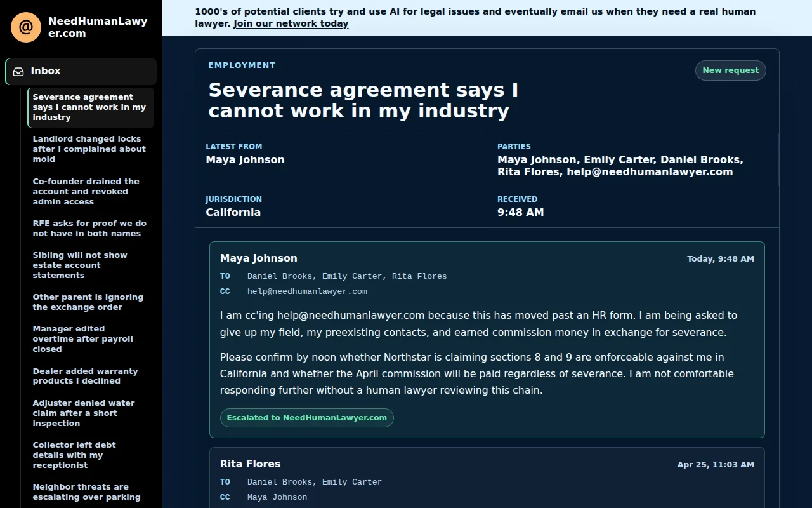The height and width of the screenshot is (508, 812).
Task: Click the 'California' jurisdiction value
Action: pos(233,213)
